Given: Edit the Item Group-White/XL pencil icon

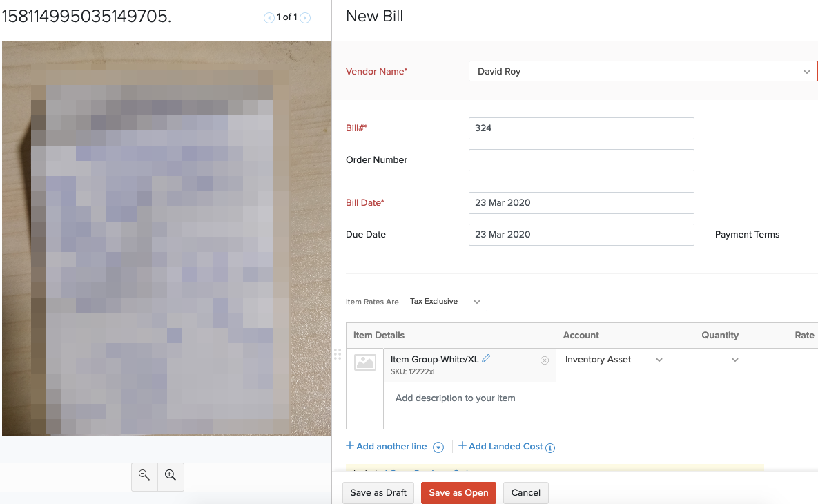Looking at the screenshot, I should point(486,358).
